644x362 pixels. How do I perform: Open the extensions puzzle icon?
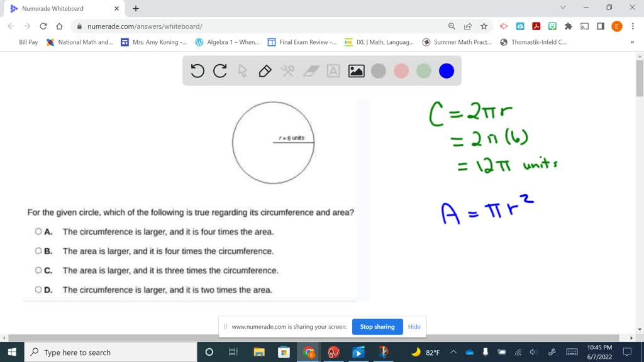(x=569, y=26)
